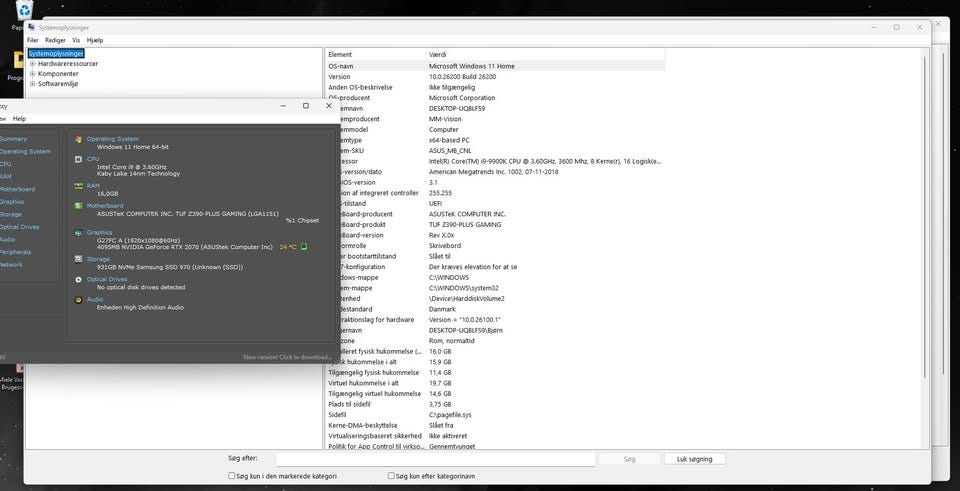Click the Motherboard icon in Speccy summary
This screenshot has width=960, height=491.
click(x=78, y=206)
